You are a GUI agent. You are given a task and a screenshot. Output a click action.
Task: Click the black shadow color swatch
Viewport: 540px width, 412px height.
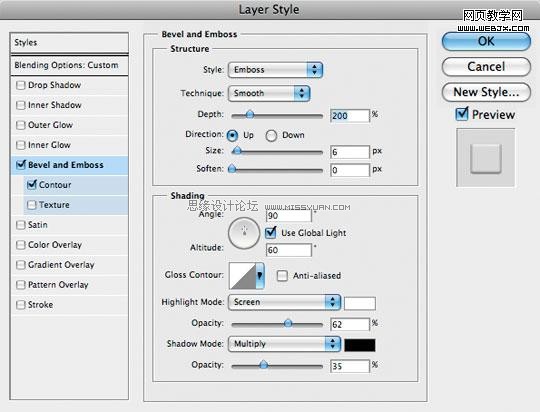click(x=360, y=345)
